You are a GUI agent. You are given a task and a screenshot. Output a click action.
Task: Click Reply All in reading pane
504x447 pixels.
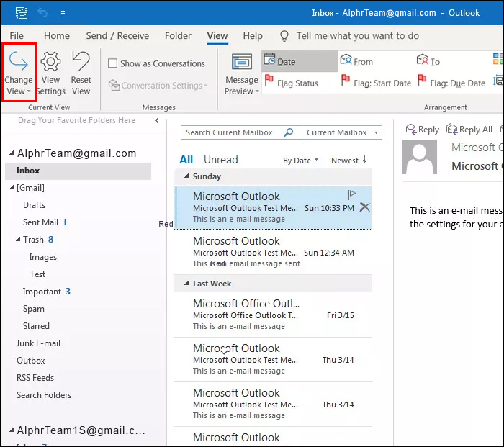pyautogui.click(x=469, y=129)
